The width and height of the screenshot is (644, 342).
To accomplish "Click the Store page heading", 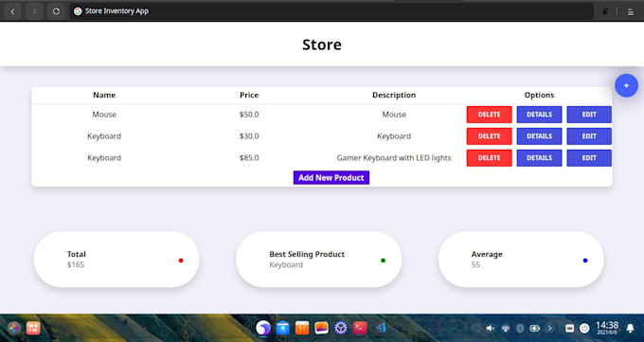I will 322,45.
